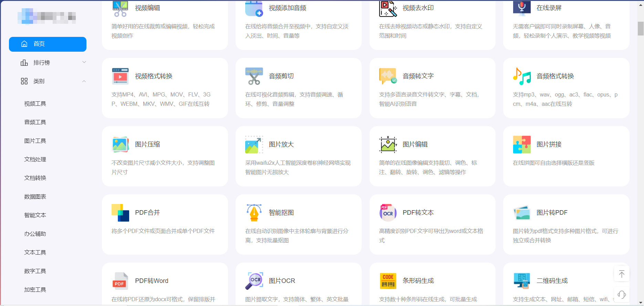
Task: Click the PDF转Word icon
Action: 120,281
